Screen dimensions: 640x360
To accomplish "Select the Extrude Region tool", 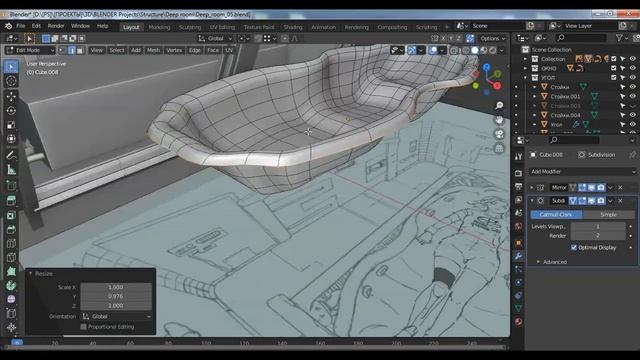I will pyautogui.click(x=11, y=200).
